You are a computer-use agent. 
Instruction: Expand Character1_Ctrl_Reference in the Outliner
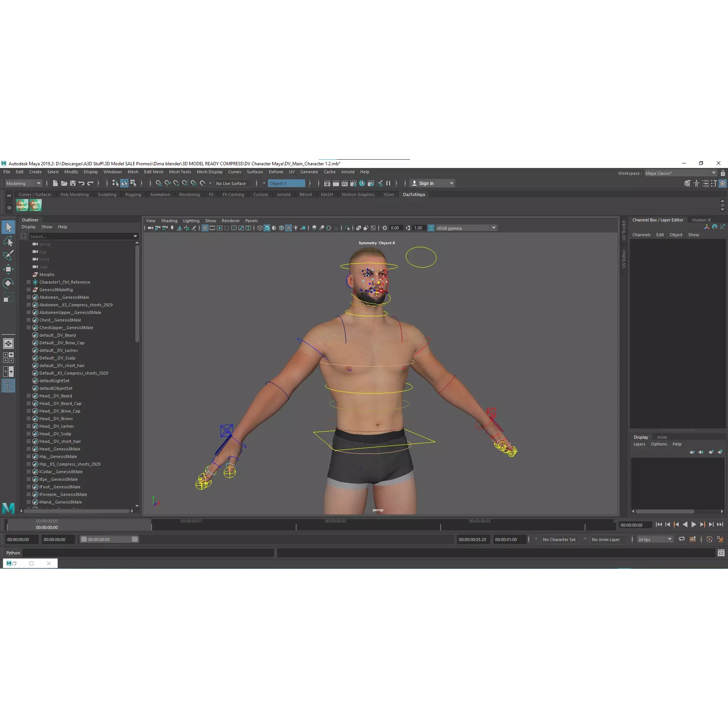pyautogui.click(x=28, y=282)
